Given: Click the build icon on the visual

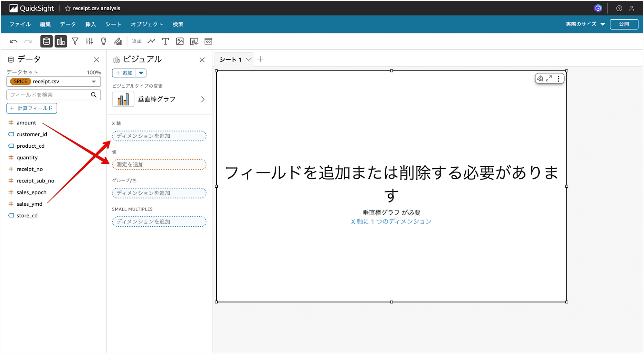Looking at the screenshot, I should point(540,78).
